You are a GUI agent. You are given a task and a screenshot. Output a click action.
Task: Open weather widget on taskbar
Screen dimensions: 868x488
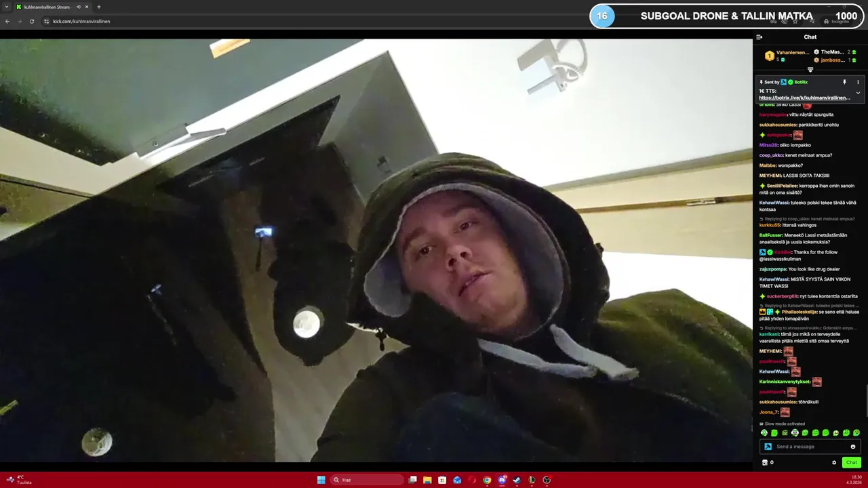click(x=19, y=480)
